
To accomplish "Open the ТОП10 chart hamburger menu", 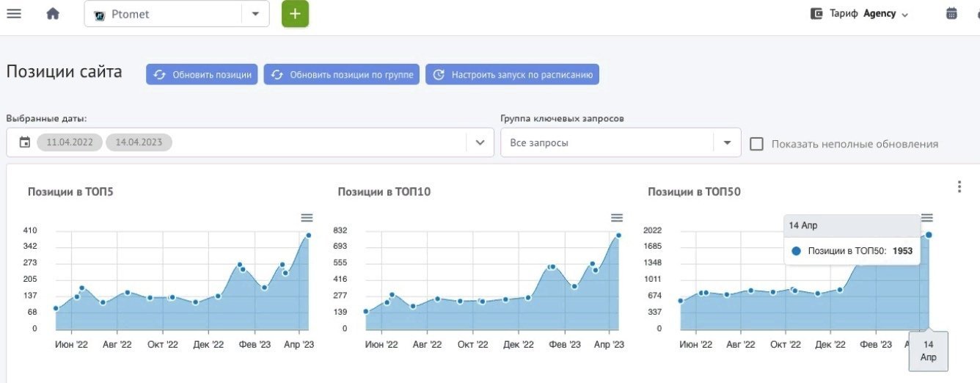I will tap(617, 218).
